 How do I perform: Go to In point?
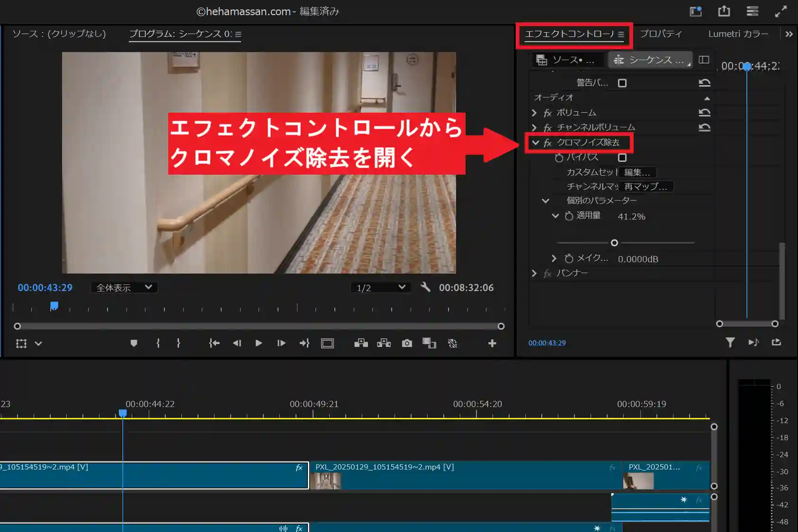click(214, 343)
